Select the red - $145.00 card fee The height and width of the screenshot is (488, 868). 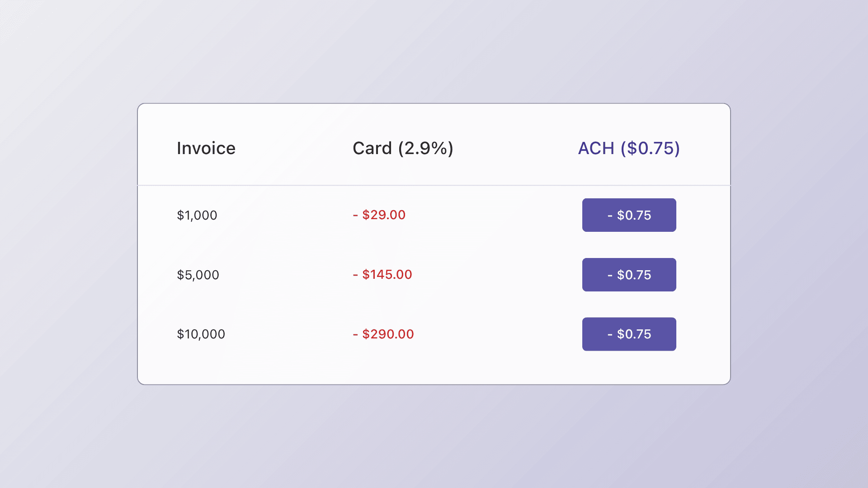tap(382, 275)
